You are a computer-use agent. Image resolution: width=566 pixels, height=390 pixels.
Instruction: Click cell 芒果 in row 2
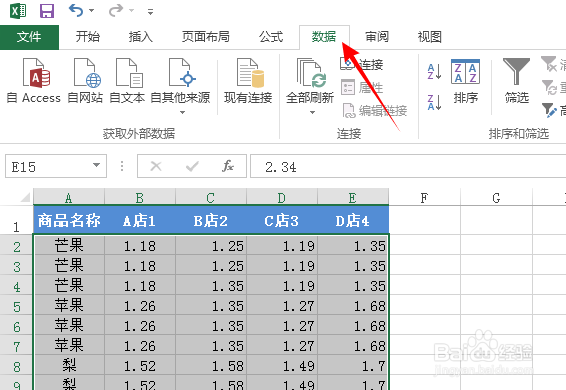click(69, 246)
